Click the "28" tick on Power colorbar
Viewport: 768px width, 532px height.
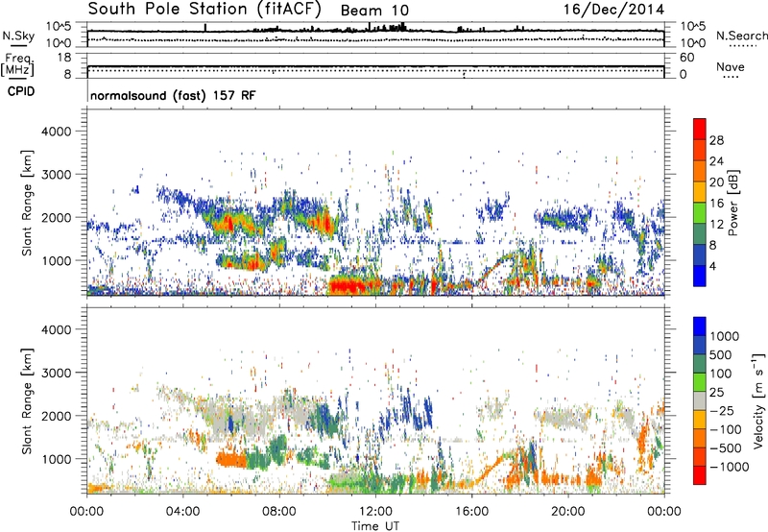pyautogui.click(x=716, y=140)
